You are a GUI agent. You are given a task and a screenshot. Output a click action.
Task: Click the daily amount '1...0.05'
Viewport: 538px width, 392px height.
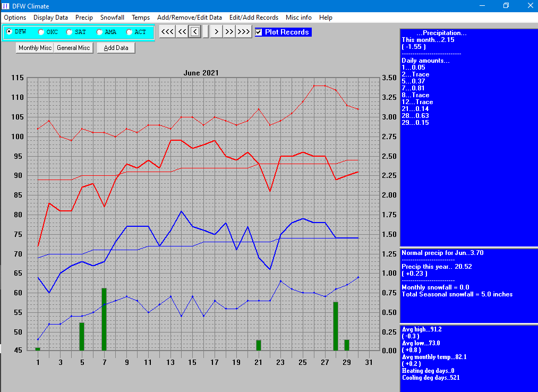(413, 67)
